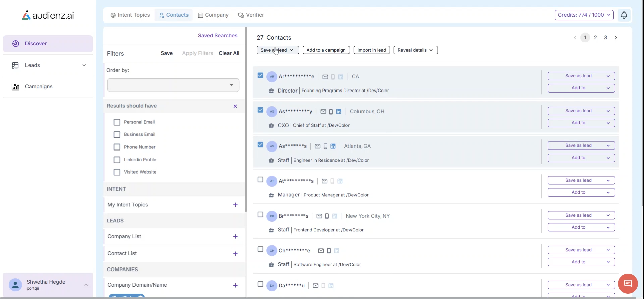Open the Credits 774 / 1000 dropdown

[584, 15]
